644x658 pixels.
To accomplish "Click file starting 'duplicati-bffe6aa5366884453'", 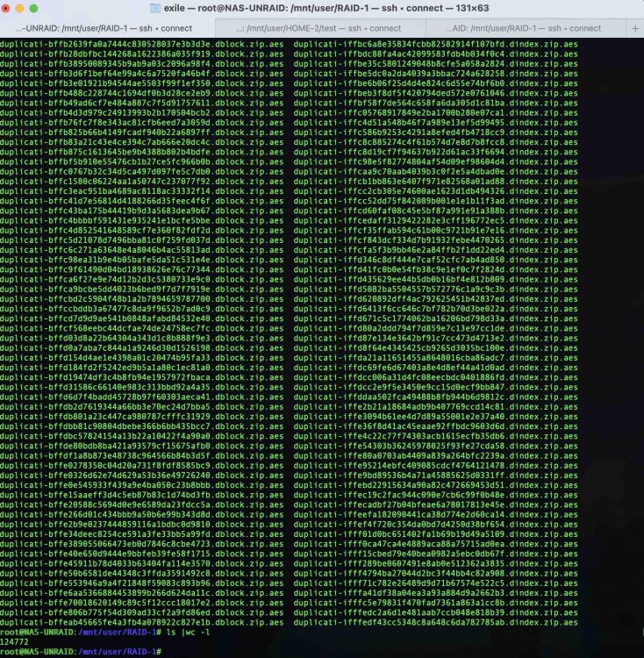I will tap(142, 593).
